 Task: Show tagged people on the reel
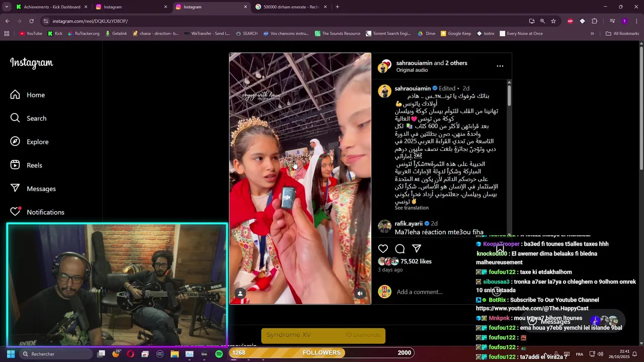[240, 294]
